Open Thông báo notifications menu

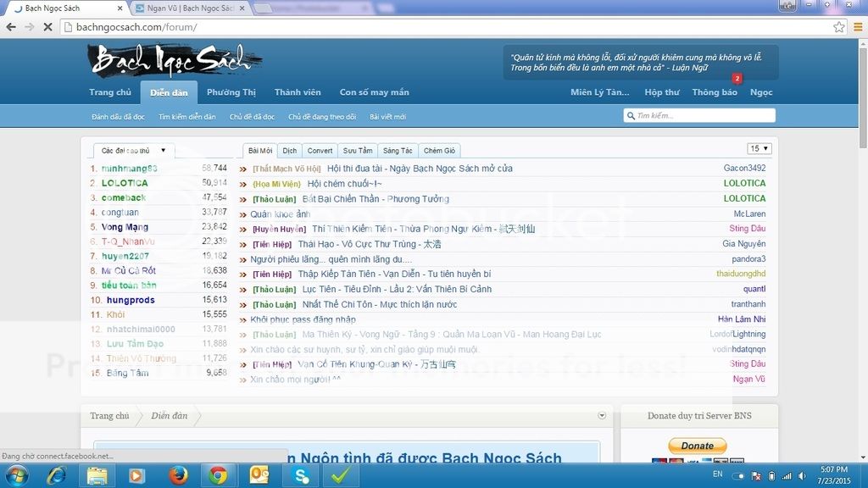pos(714,92)
